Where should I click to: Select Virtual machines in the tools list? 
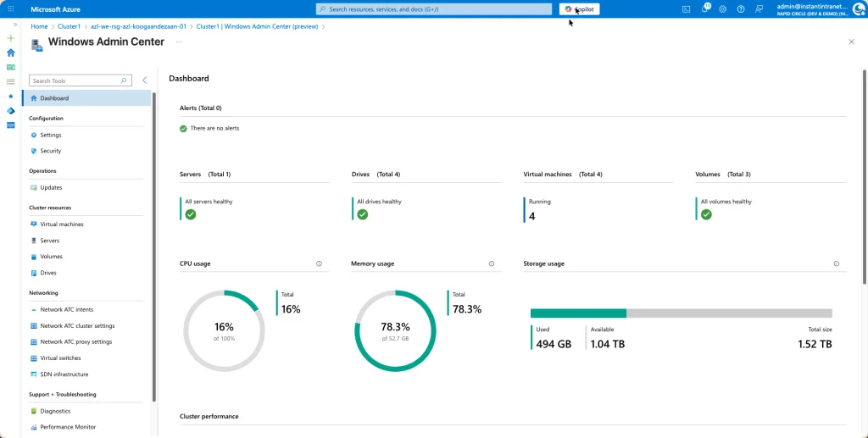point(62,225)
